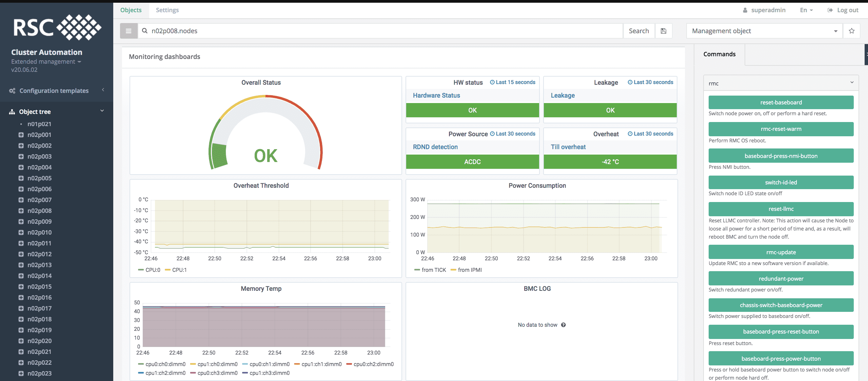Viewport: 868px width, 381px height.
Task: Click the Configuration templates gears icon
Action: [12, 91]
